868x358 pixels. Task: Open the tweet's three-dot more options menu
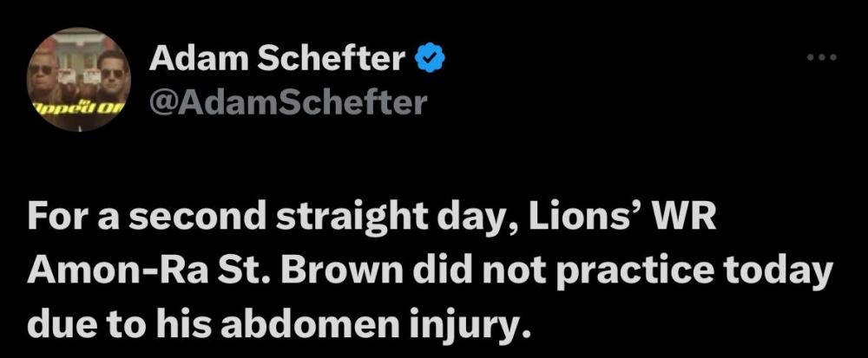point(819,57)
